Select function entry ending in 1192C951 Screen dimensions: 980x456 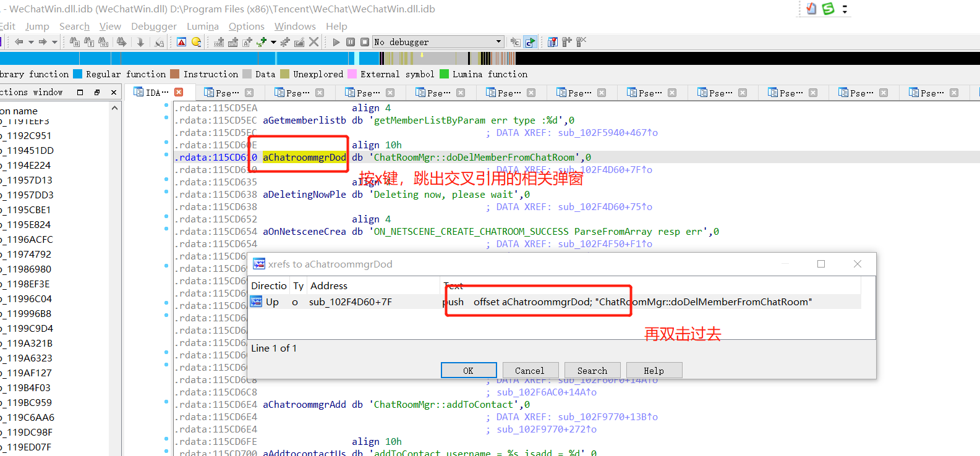[x=26, y=135]
